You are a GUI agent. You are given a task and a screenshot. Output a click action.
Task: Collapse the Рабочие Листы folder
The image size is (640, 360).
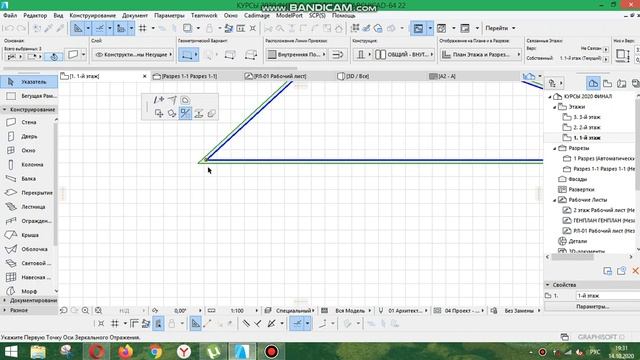pos(555,200)
